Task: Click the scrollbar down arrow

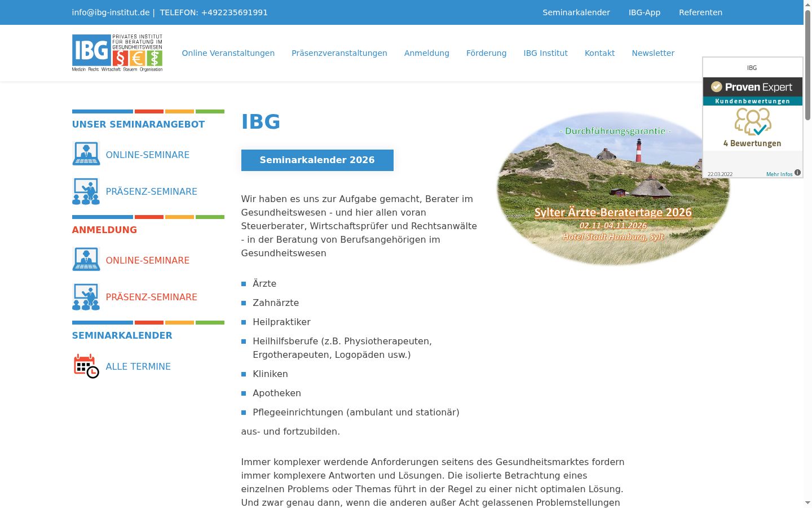Action: pyautogui.click(x=807, y=502)
